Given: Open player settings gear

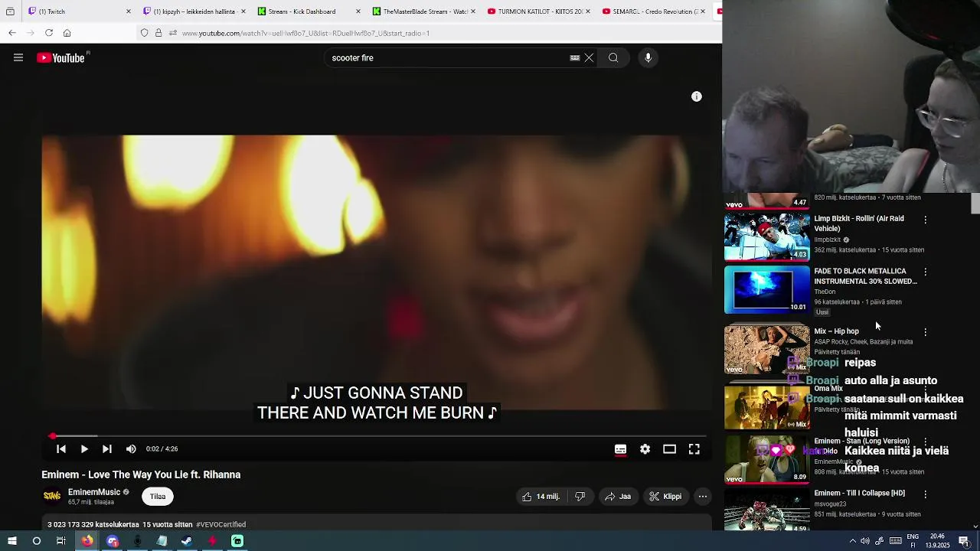Looking at the screenshot, I should coord(645,449).
